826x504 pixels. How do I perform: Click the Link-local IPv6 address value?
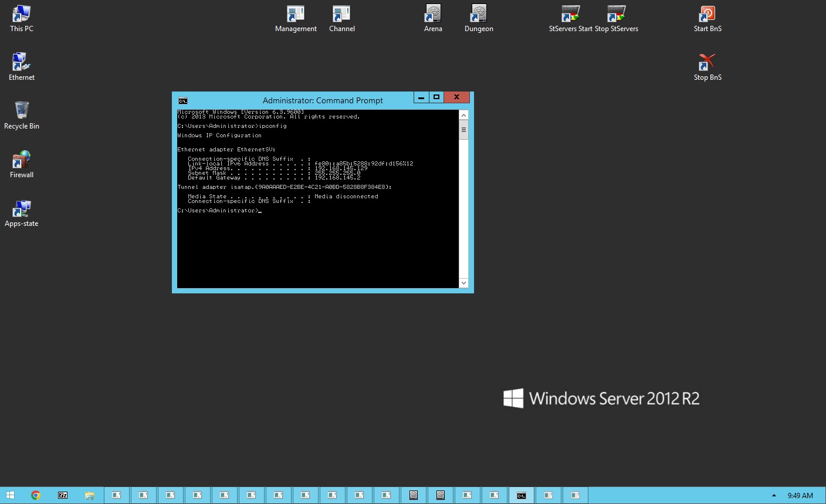pos(364,164)
